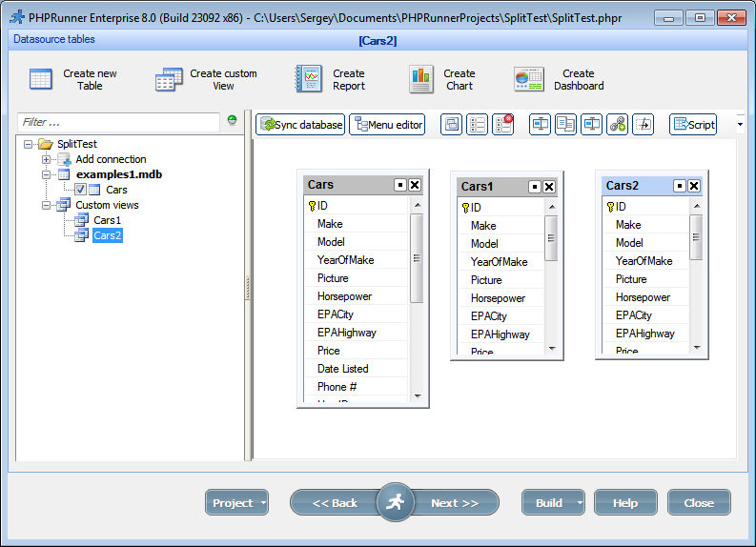Screen dimensions: 756x547
Task: Click the ID key field in Cars
Action: pos(357,206)
